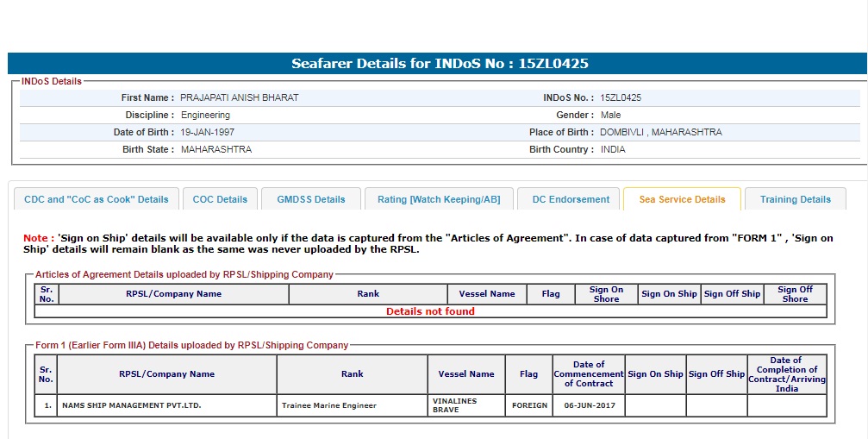The width and height of the screenshot is (868, 439).
Task: Go to the DC Endorsement tab
Action: click(x=571, y=199)
